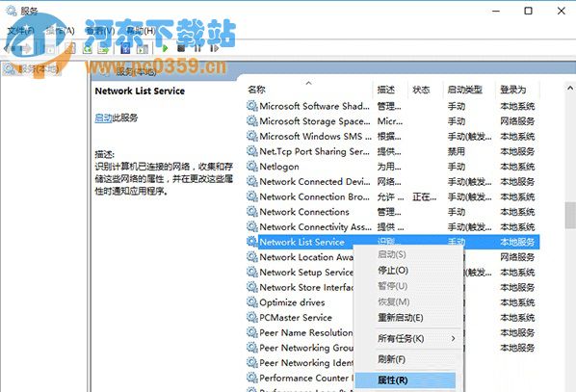The width and height of the screenshot is (576, 392).
Task: Click the gear icon beside Performance Counter
Action: click(252, 378)
